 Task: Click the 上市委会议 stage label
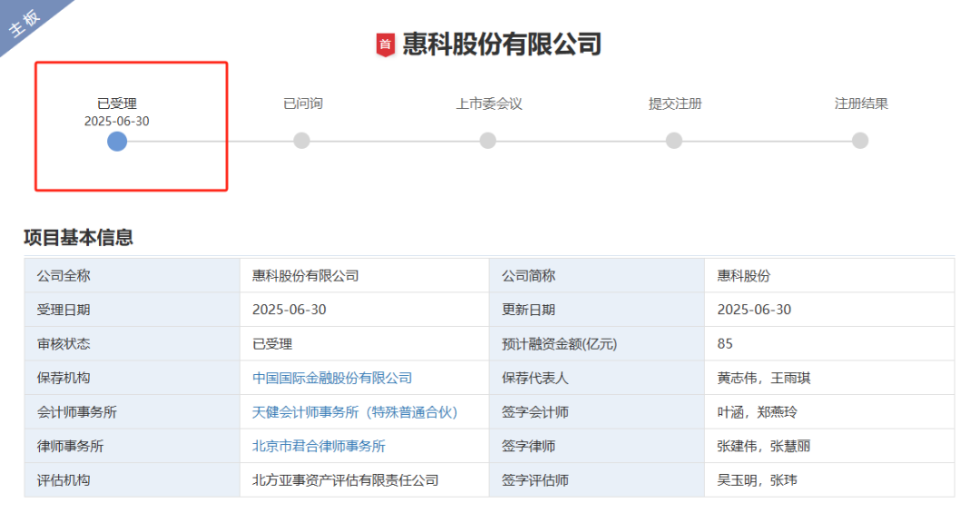[489, 104]
